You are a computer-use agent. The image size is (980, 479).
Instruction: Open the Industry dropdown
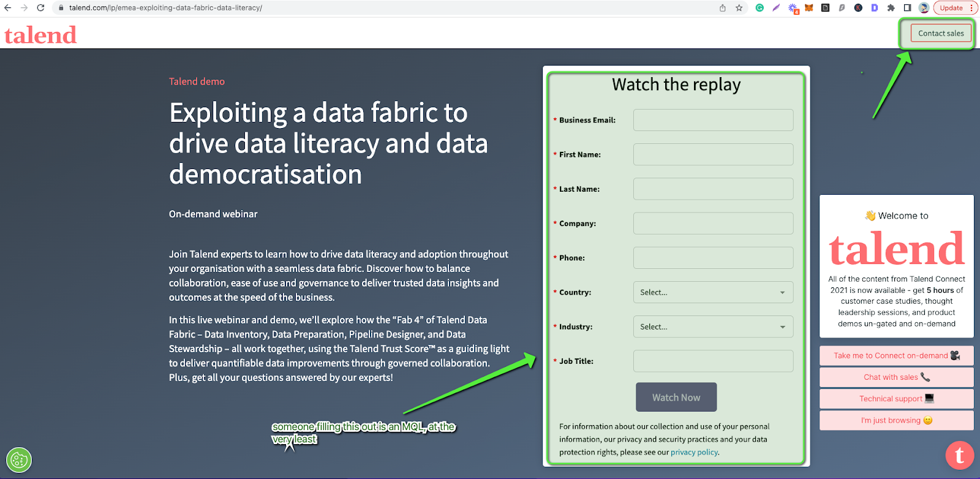coord(713,326)
